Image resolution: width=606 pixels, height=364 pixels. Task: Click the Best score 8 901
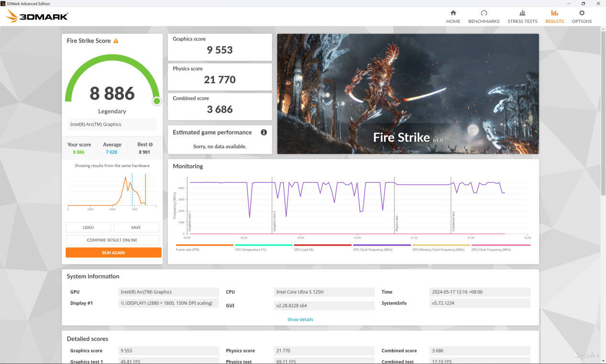144,152
